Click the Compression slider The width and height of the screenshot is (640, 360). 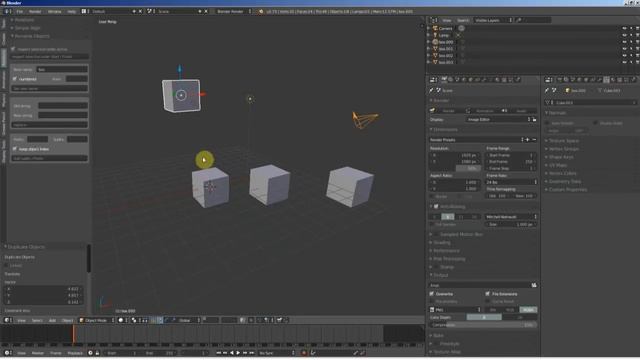tap(483, 325)
